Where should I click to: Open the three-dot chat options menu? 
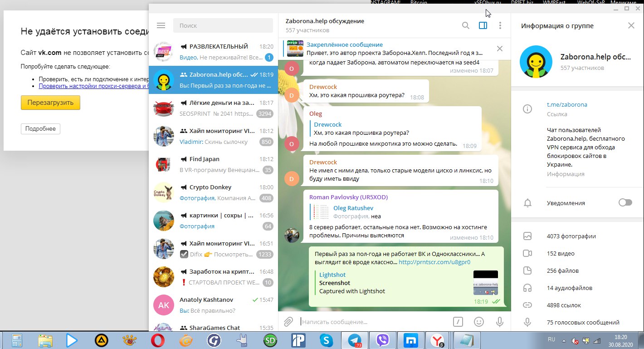[500, 26]
